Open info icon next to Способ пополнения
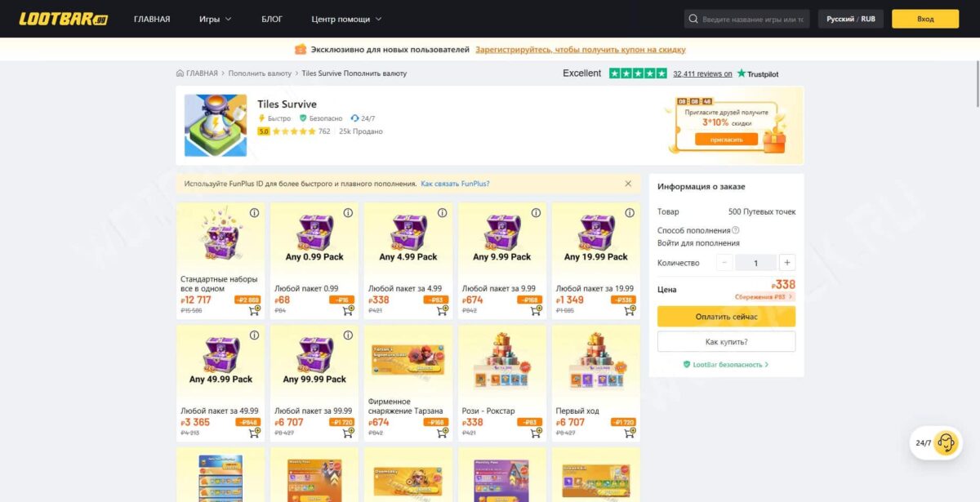 pos(736,230)
